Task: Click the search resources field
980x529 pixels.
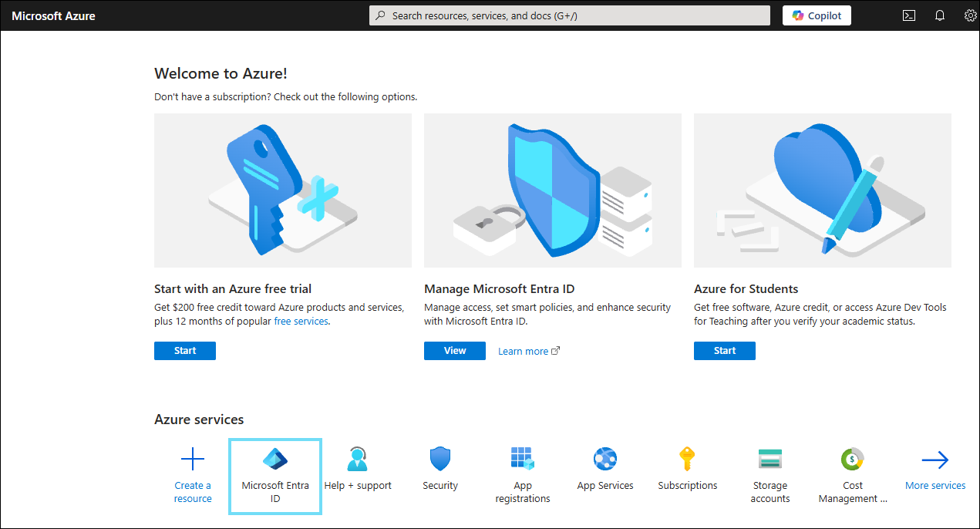Action: pos(569,15)
